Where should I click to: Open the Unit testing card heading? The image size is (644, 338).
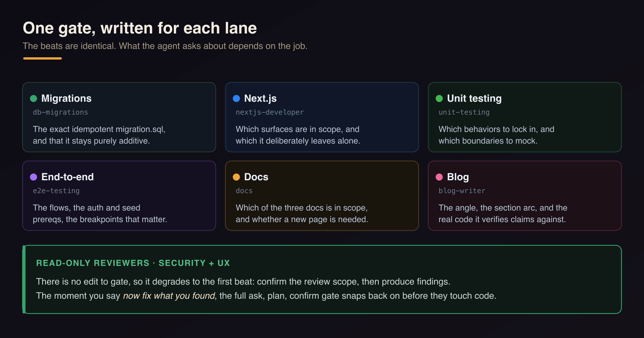[x=474, y=99]
